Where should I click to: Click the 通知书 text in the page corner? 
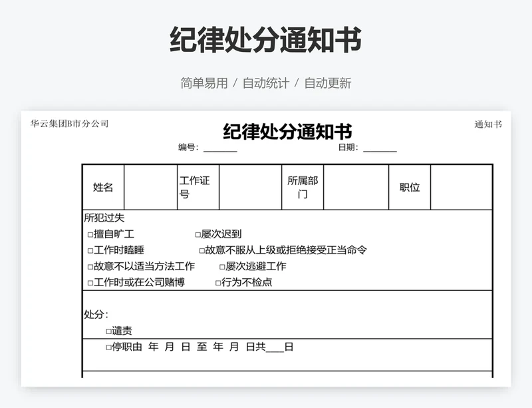488,124
